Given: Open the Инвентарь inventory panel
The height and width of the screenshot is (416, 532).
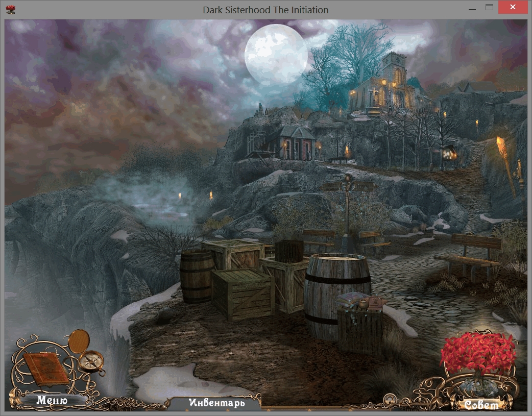Looking at the screenshot, I should 217,402.
